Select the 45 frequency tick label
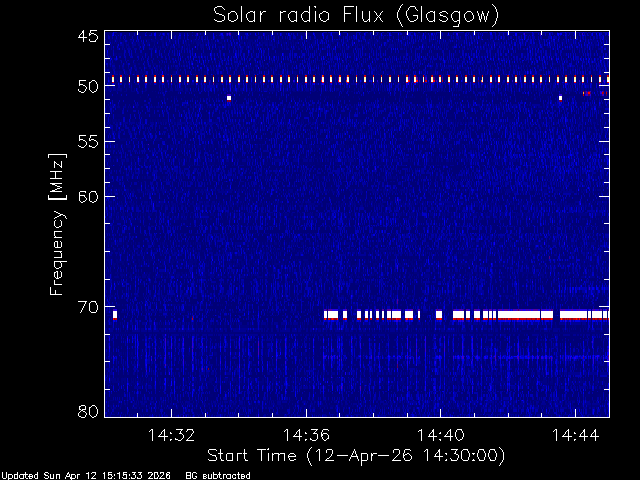Screen dimensions: 640x480 pyautogui.click(x=88, y=36)
